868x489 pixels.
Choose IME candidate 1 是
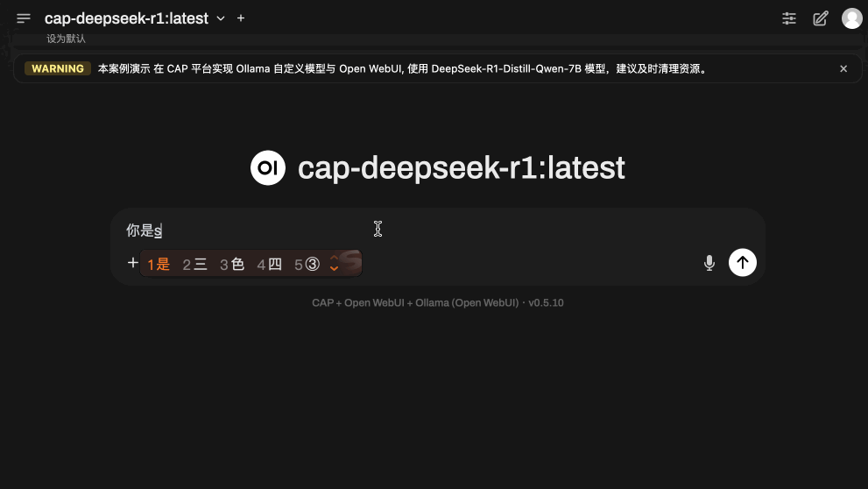click(159, 264)
